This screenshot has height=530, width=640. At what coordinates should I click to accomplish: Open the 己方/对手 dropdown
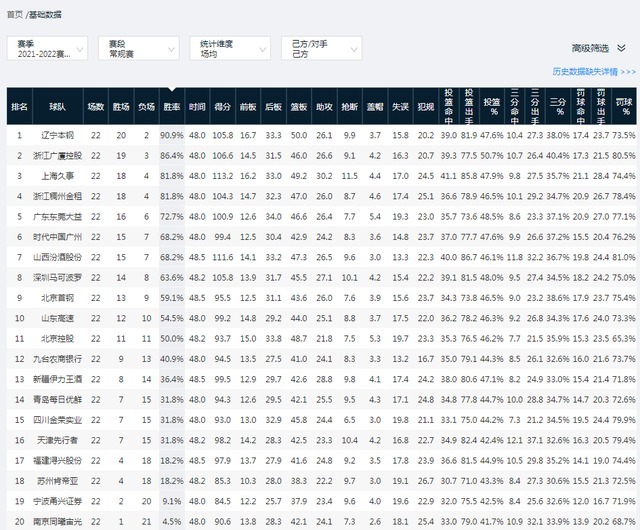pos(322,49)
